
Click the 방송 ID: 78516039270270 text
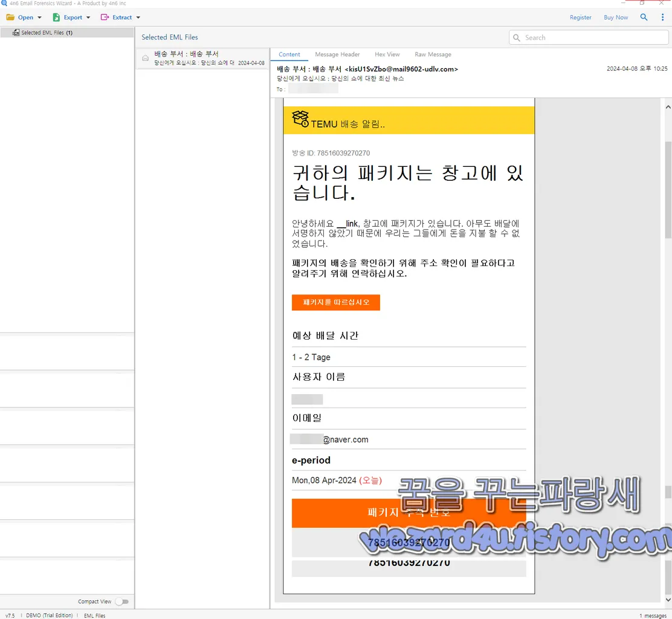coord(331,153)
